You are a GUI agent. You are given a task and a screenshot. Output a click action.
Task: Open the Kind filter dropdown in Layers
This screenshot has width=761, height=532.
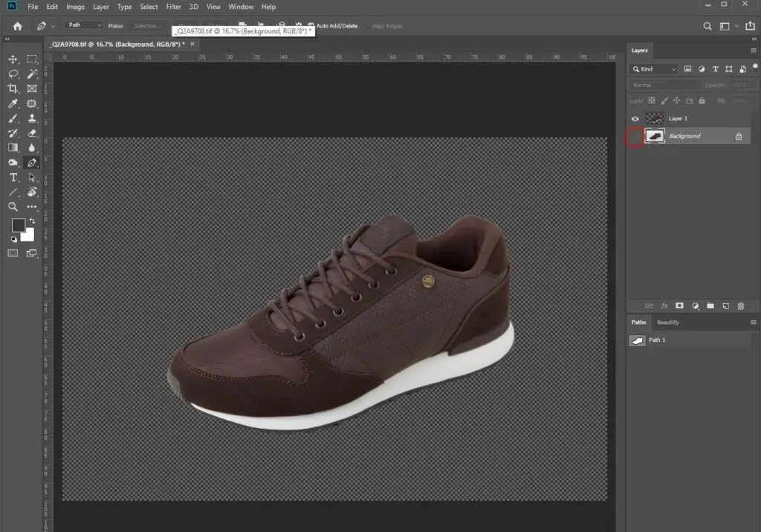click(654, 69)
